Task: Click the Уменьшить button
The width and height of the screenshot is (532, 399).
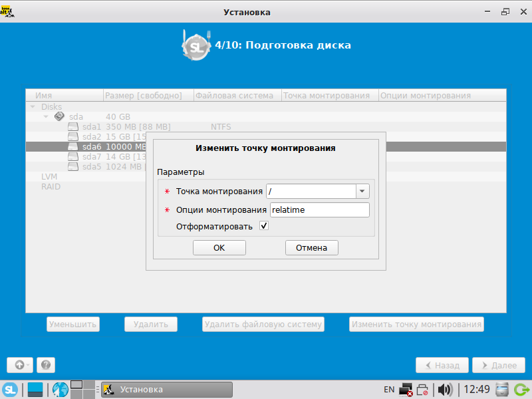Action: click(73, 325)
